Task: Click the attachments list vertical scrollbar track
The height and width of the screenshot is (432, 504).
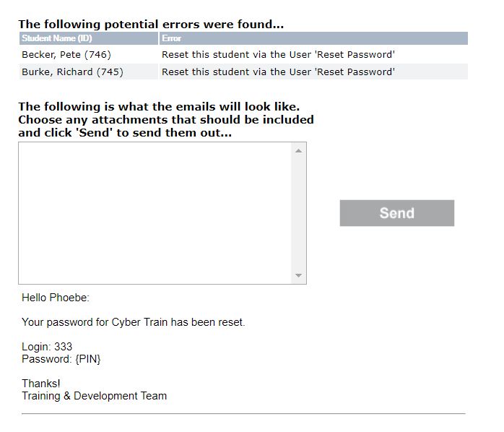Action: [x=299, y=213]
